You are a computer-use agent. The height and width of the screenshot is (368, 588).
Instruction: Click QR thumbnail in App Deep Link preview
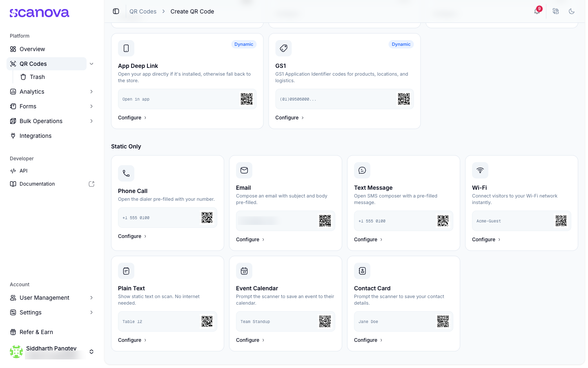tap(247, 99)
